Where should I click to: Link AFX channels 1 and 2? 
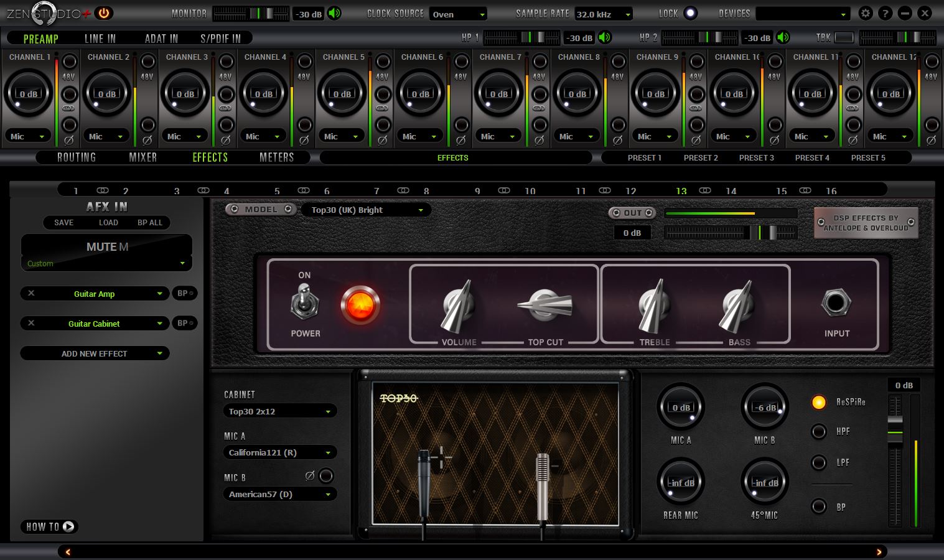point(103,190)
